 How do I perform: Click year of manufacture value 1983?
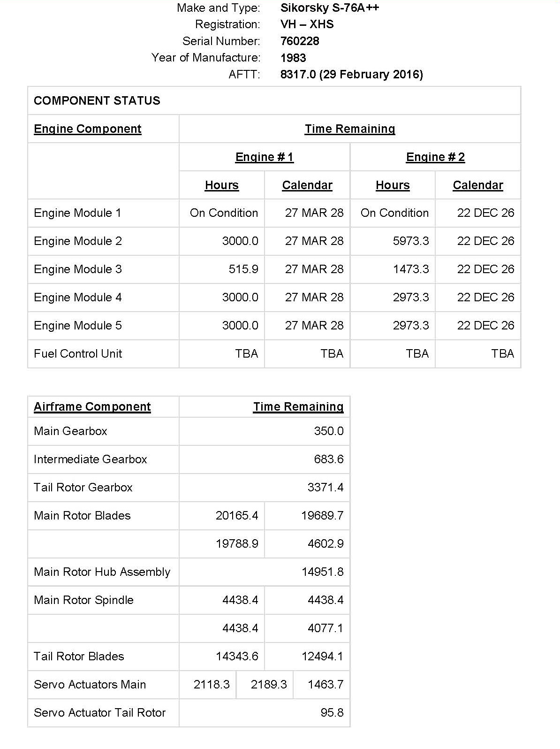(293, 58)
